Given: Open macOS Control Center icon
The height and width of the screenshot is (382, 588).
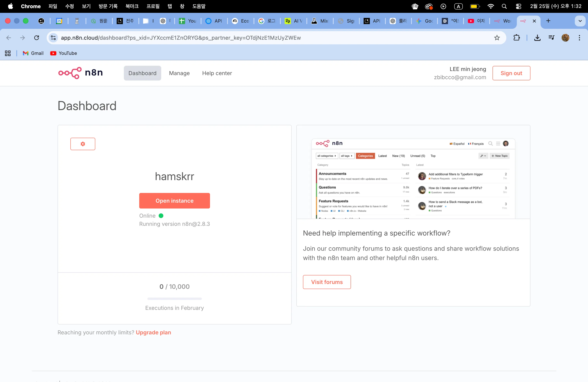Looking at the screenshot, I should (518, 6).
